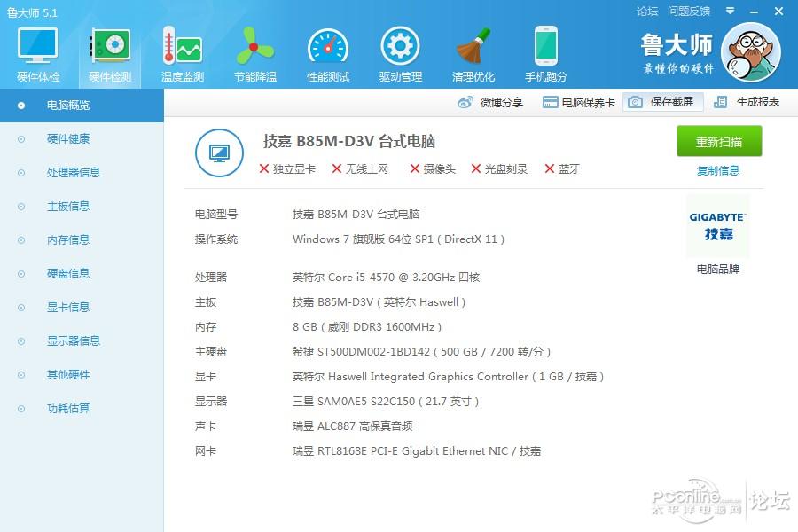The width and height of the screenshot is (798, 532).
Task: Open the 驱动管理 driver gear icon
Action: [401, 46]
